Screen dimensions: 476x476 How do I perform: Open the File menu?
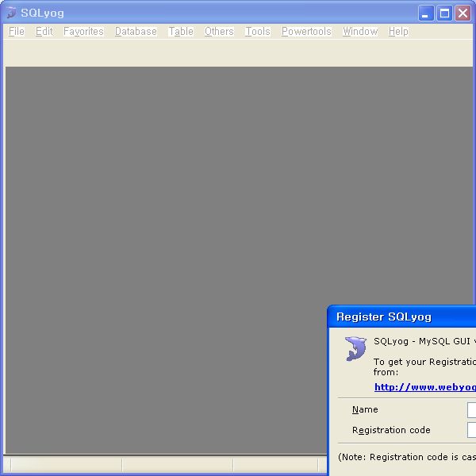pos(17,32)
